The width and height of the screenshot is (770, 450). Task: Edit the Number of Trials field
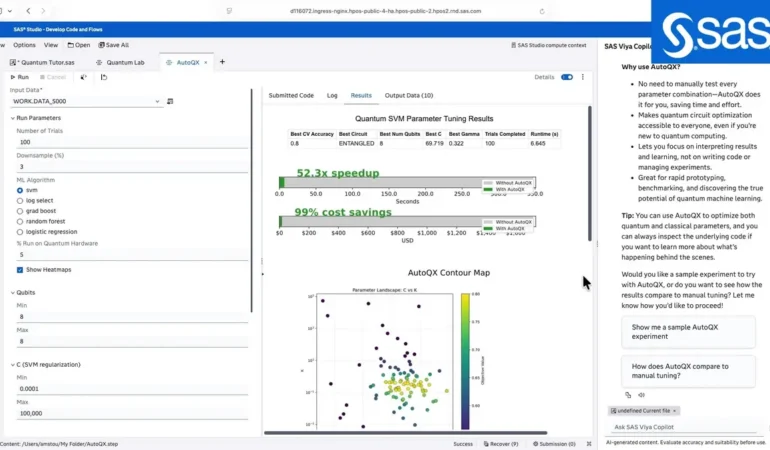[x=132, y=142]
